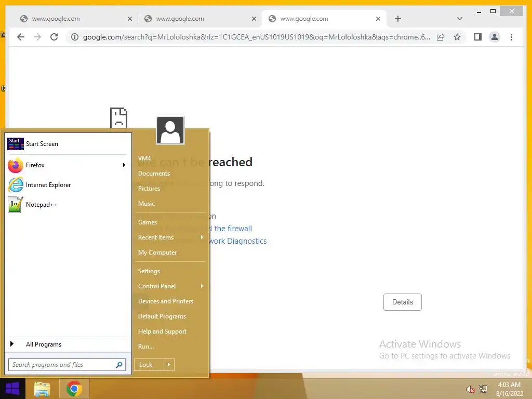The image size is (532, 399).
Task: Open Documents from the start menu
Action: click(x=154, y=174)
